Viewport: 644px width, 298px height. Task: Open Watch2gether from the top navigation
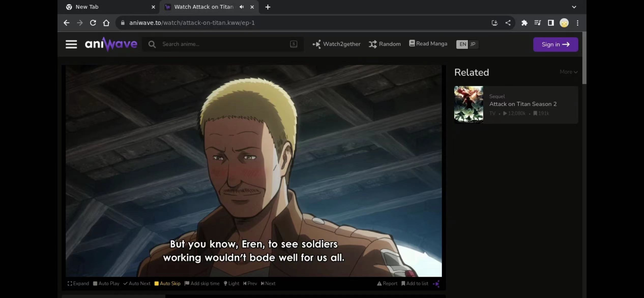(x=336, y=44)
